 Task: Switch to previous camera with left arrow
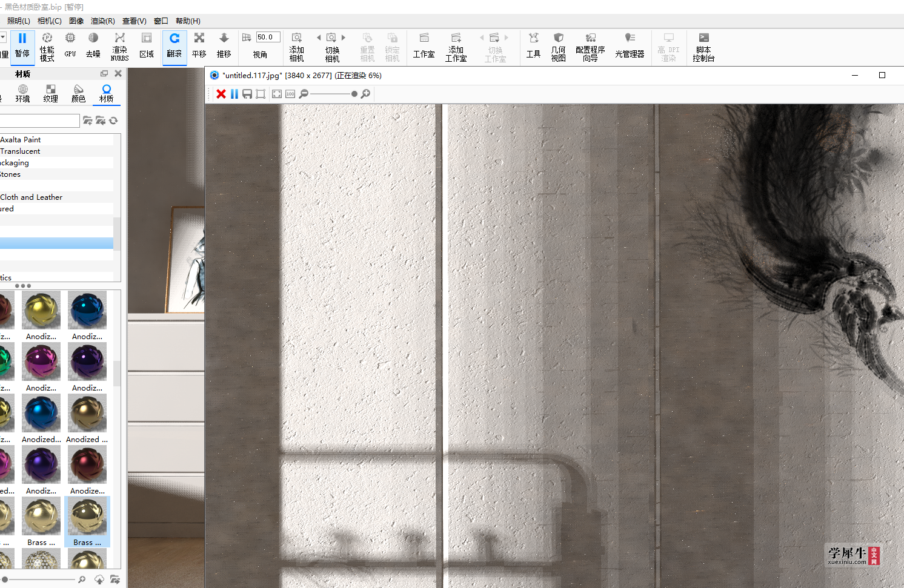coord(319,38)
